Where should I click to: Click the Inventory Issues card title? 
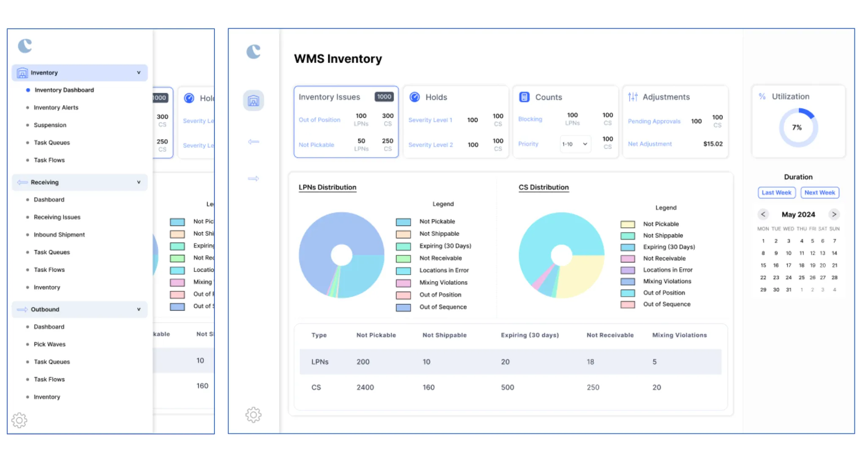329,97
